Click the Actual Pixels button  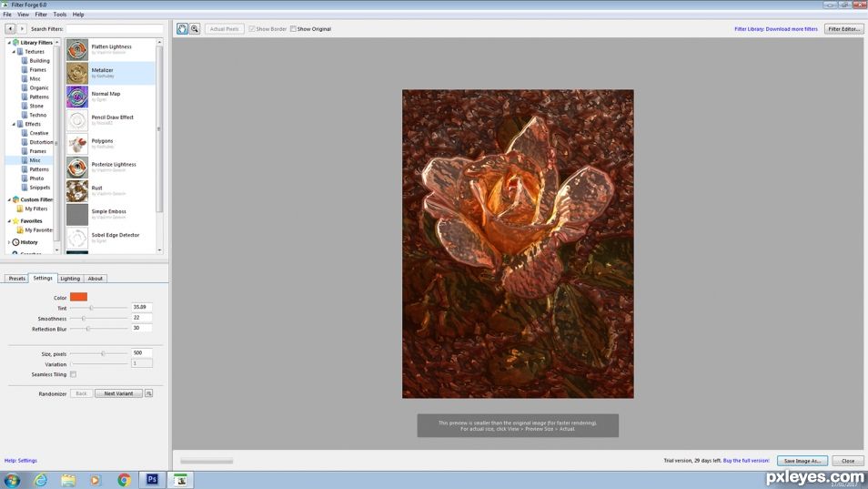pyautogui.click(x=224, y=29)
